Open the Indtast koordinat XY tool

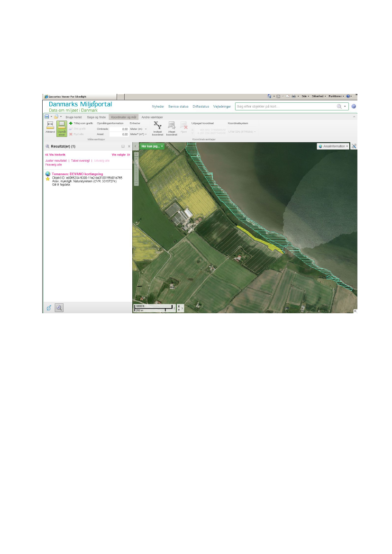point(158,128)
